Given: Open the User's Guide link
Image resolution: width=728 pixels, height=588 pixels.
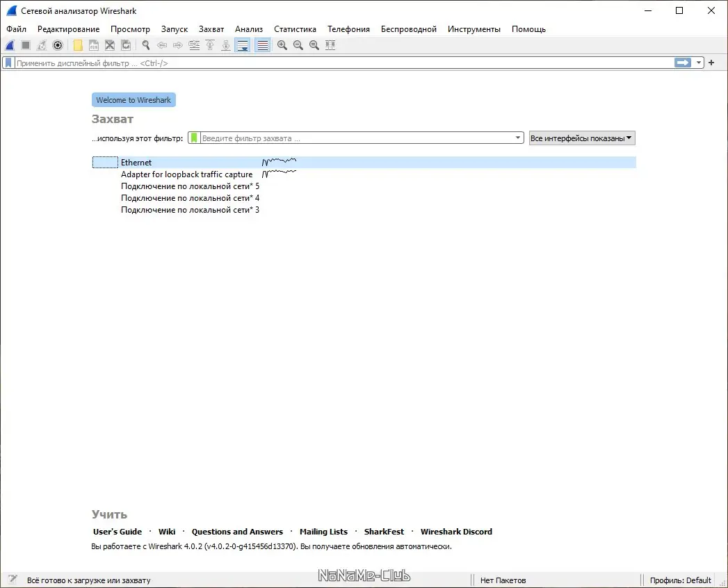Looking at the screenshot, I should 118,532.
